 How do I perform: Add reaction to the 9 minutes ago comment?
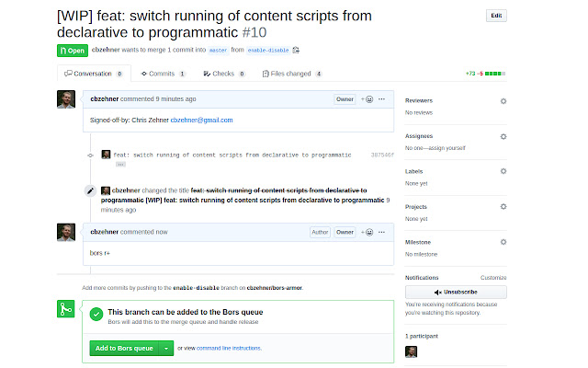367,99
